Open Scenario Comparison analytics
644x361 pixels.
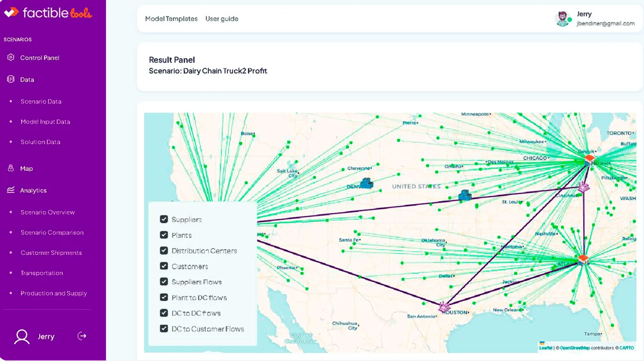click(52, 233)
